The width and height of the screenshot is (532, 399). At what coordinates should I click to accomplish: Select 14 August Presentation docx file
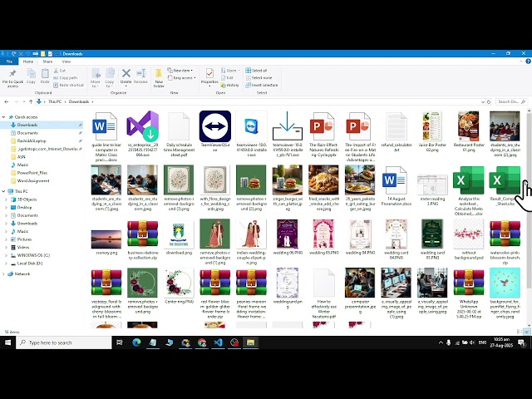point(396,186)
